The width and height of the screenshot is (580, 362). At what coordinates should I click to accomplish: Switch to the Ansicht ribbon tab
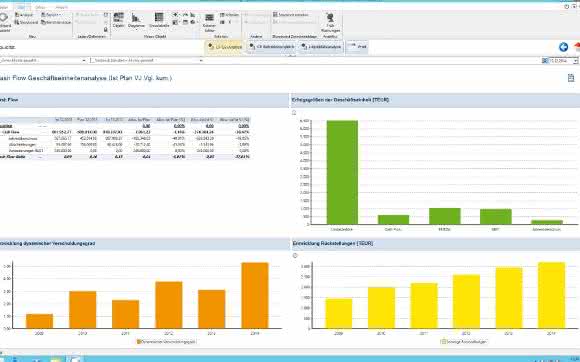pos(61,7)
